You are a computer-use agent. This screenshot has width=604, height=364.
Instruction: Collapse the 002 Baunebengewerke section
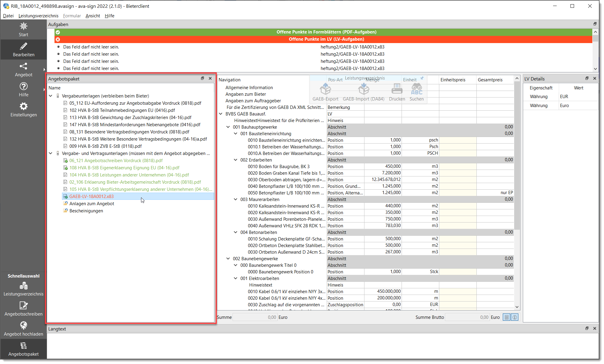pos(228,259)
